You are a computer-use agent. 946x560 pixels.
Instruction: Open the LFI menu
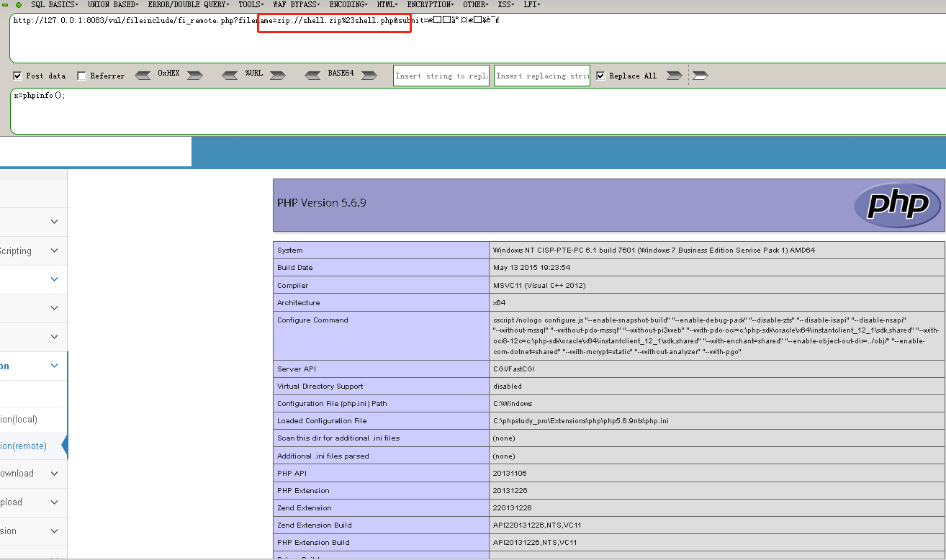coord(533,4)
